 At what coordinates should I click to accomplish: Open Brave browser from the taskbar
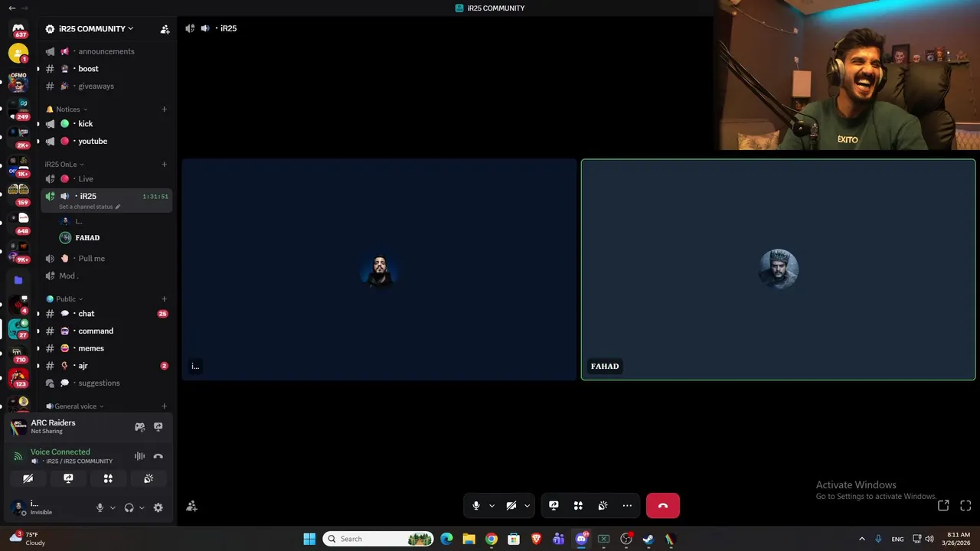click(x=536, y=539)
